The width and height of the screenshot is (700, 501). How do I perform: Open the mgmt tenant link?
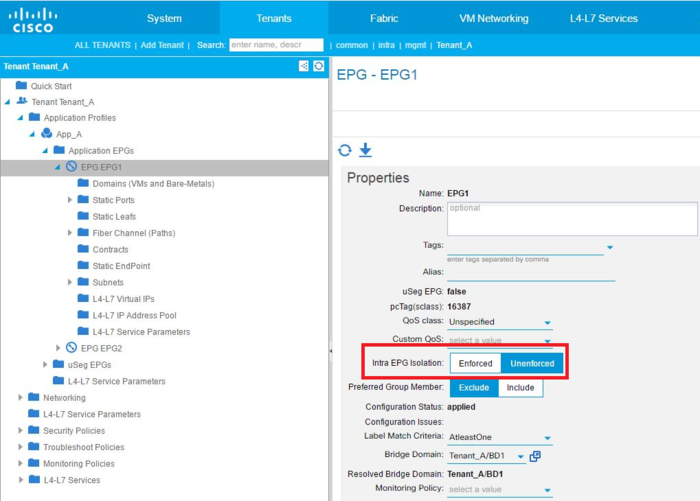(x=416, y=45)
